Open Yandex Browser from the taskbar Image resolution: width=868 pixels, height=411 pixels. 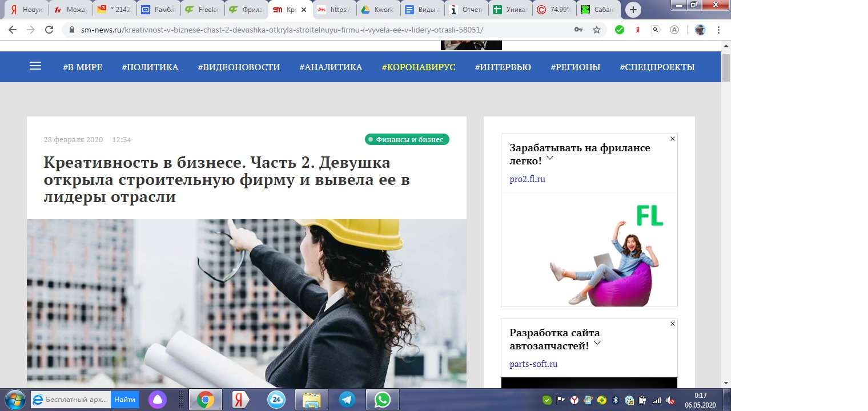point(240,400)
